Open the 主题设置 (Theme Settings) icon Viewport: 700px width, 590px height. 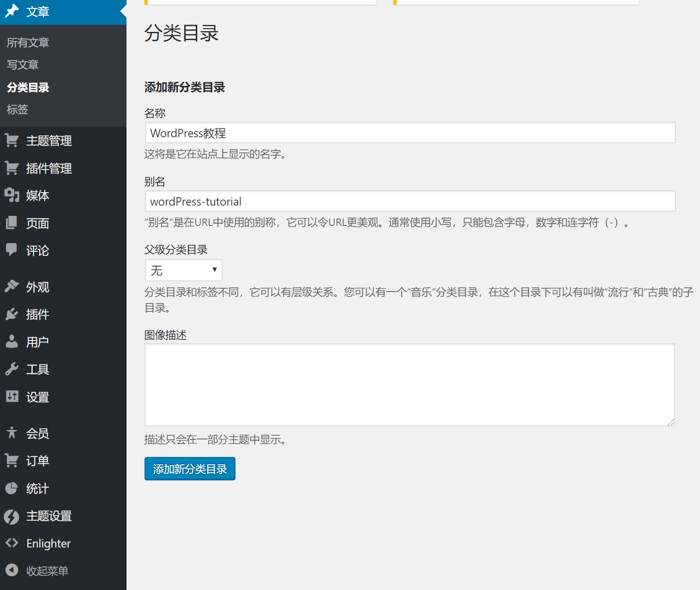[x=12, y=516]
